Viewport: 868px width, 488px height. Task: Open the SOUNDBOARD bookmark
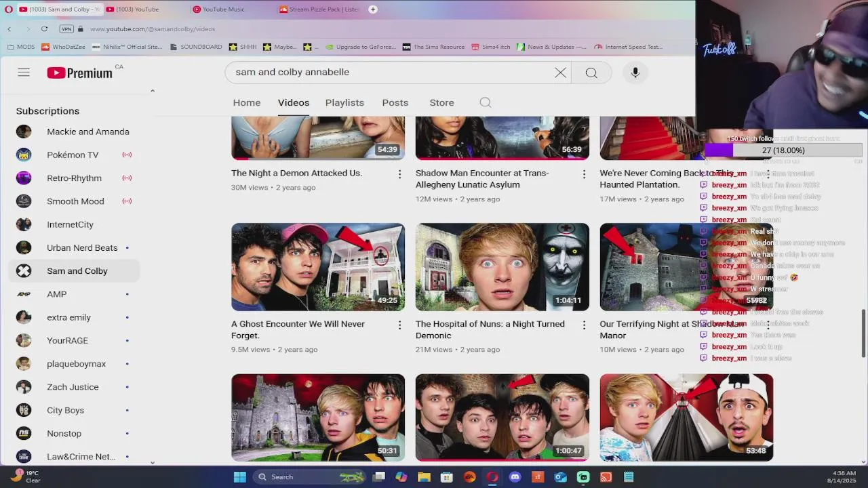click(x=196, y=47)
